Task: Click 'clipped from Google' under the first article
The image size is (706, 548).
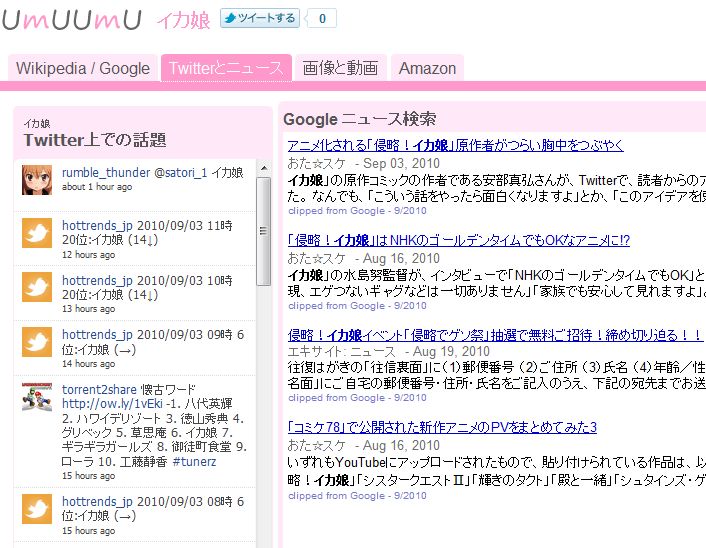Action: [357, 211]
